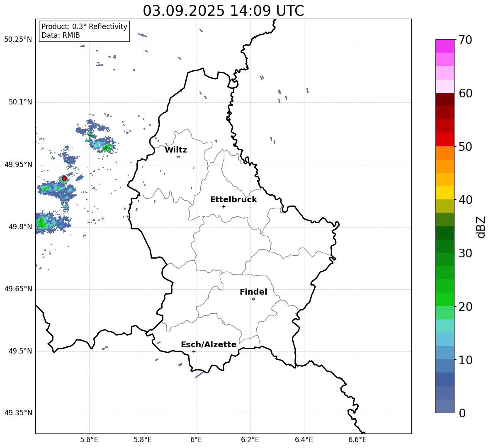Screen dimensions: 491x448
Task: Click the red dot marker west of Wiltz
Action: pyautogui.click(x=64, y=179)
